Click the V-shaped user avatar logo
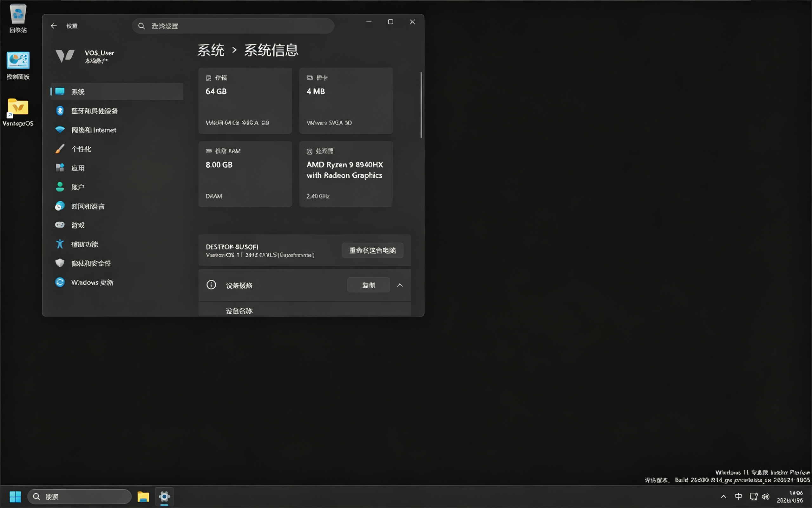Viewport: 812px width, 508px height. (x=65, y=56)
